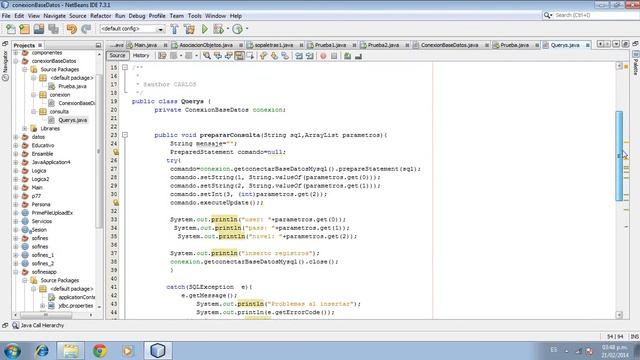This screenshot has width=640, height=360.
Task: Open the Profile menu
Action: [x=157, y=16]
